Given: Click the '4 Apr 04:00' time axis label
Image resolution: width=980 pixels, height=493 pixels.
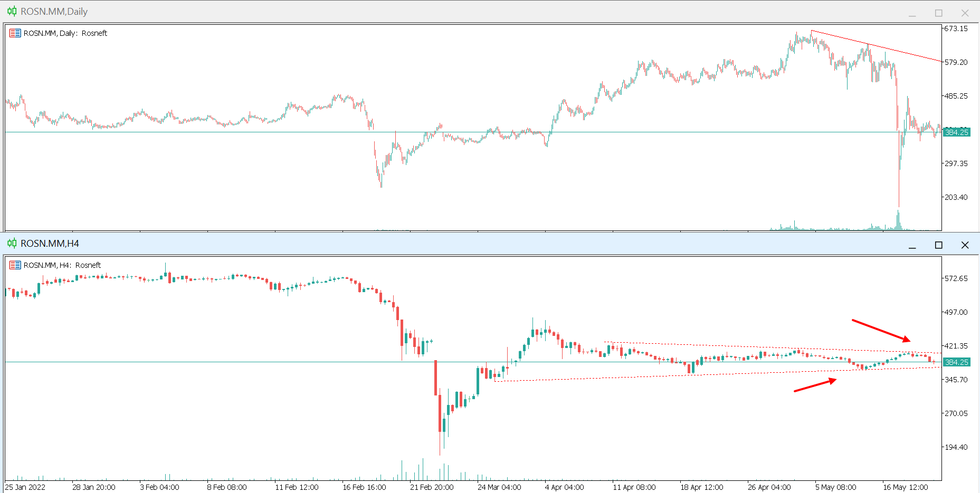Looking at the screenshot, I should point(565,487).
